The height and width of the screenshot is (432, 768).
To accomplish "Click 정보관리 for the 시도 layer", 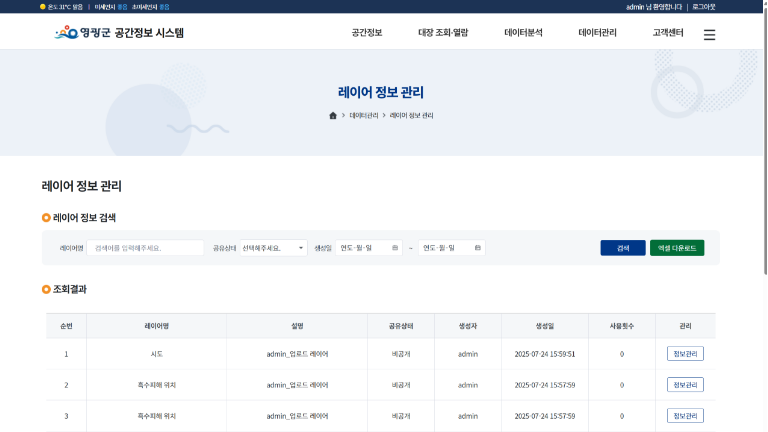I will (x=685, y=354).
